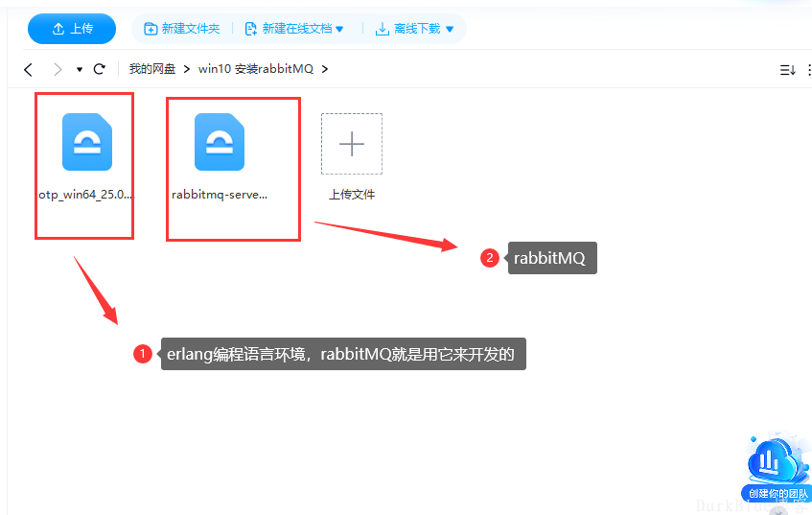
Task: Click the otp_win64_25.0... file name
Action: [x=85, y=195]
